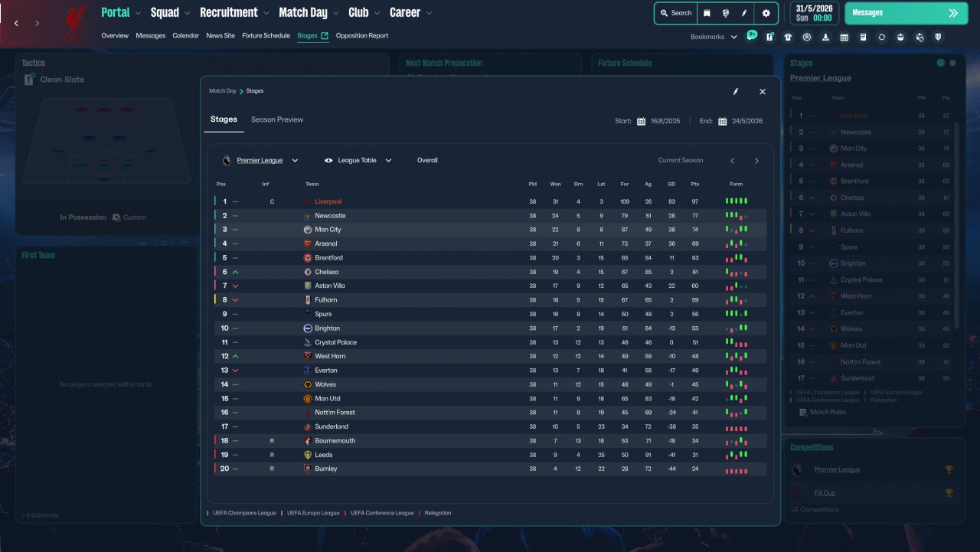Image resolution: width=980 pixels, height=552 pixels.
Task: Open the Overview submenu item
Action: (115, 35)
